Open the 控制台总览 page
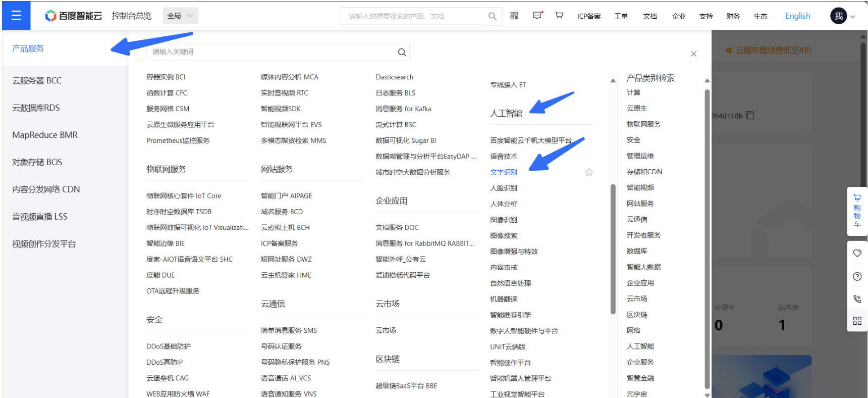 [x=132, y=16]
